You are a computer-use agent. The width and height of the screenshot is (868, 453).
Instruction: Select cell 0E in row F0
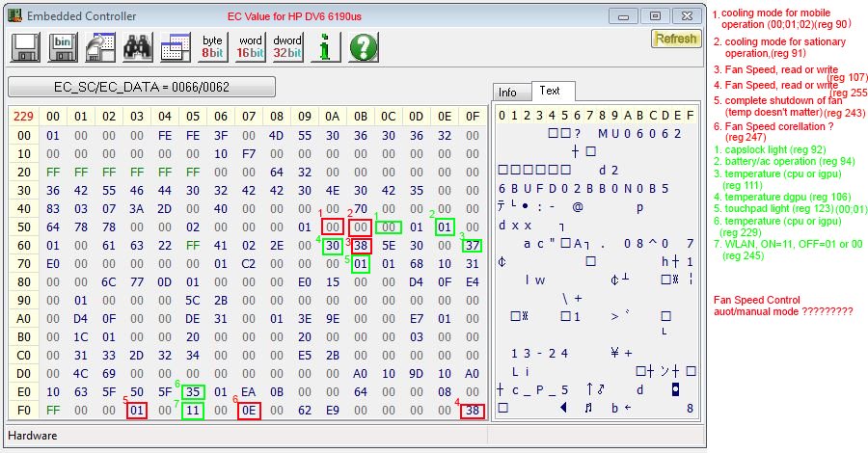pyautogui.click(x=249, y=411)
